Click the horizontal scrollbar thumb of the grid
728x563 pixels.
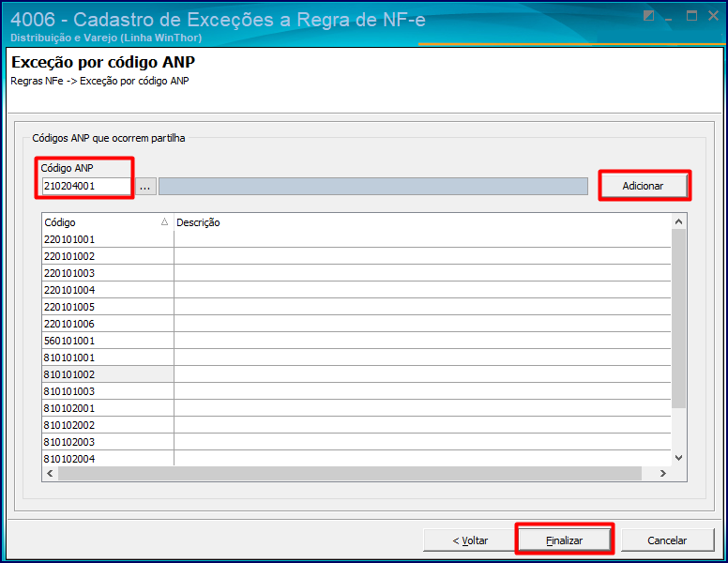[350, 473]
